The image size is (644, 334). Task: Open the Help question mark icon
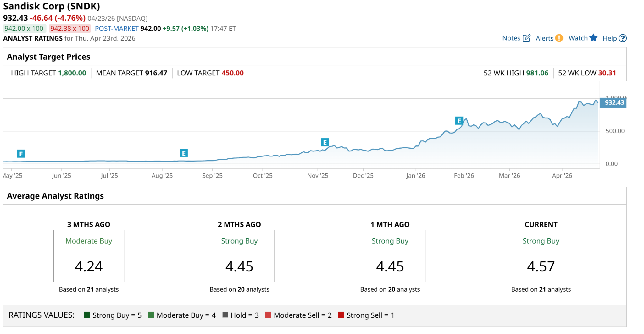(622, 38)
